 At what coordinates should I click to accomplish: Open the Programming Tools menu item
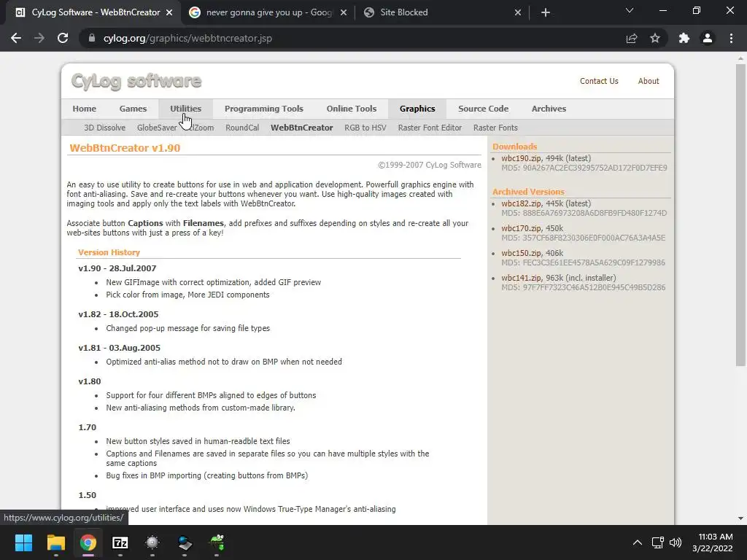pyautogui.click(x=264, y=109)
